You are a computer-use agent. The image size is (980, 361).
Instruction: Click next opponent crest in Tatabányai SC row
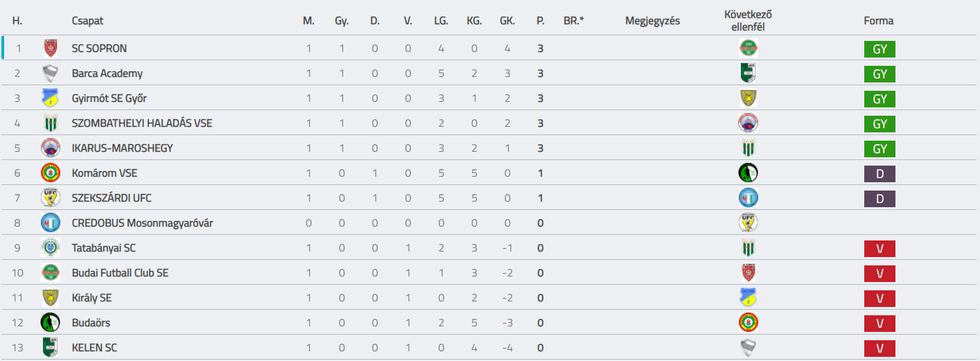[x=748, y=248]
